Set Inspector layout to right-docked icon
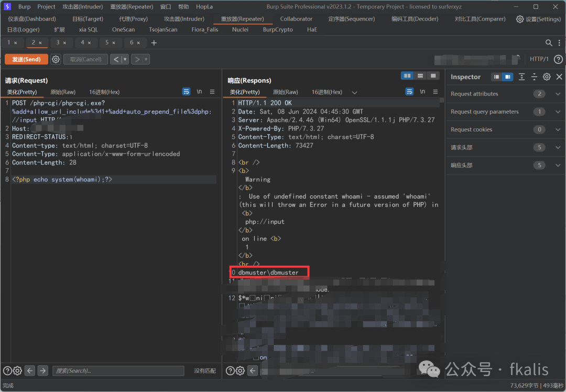The image size is (566, 392). pos(507,77)
